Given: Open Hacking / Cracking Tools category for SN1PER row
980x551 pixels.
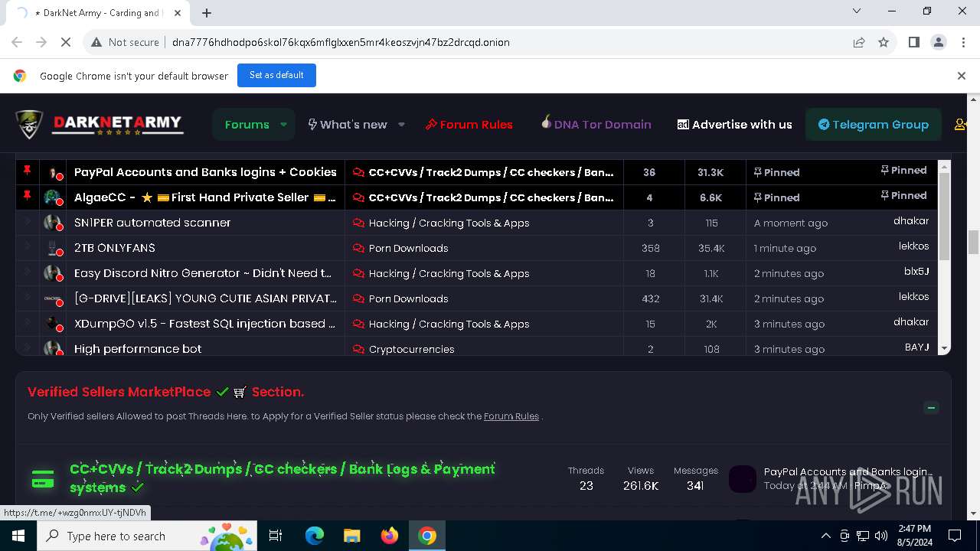Looking at the screenshot, I should (x=449, y=223).
